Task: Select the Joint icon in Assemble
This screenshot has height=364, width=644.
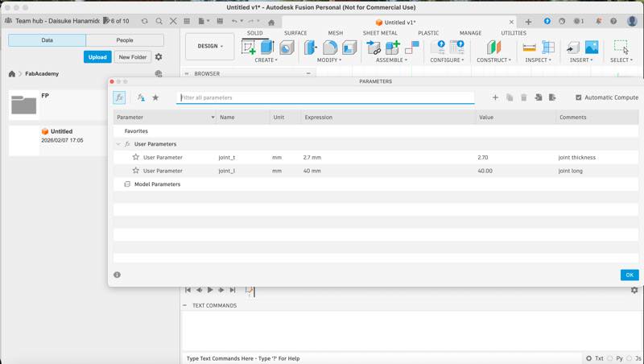Action: (411, 48)
